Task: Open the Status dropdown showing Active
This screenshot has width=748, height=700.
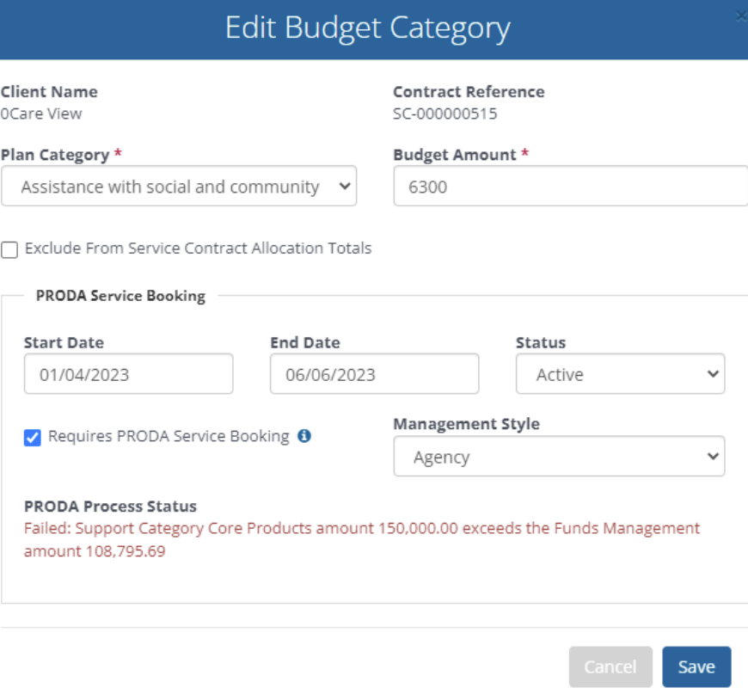Action: click(x=620, y=373)
